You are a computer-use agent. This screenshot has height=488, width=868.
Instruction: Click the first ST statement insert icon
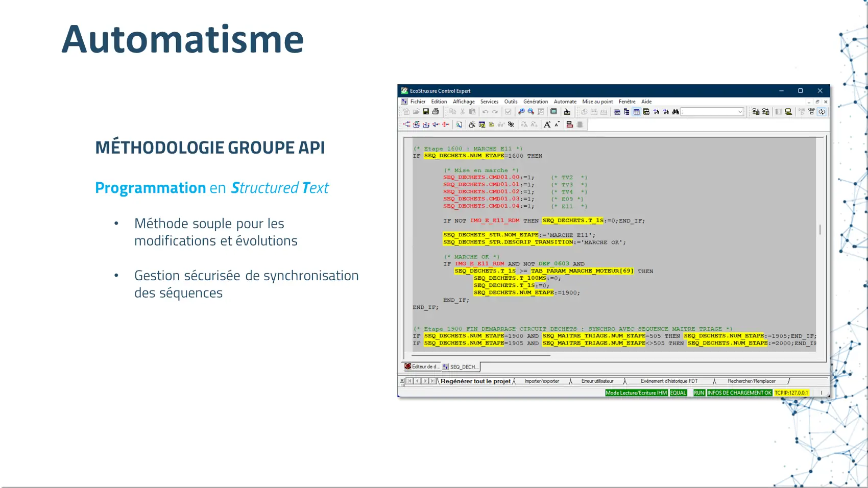pyautogui.click(x=406, y=125)
